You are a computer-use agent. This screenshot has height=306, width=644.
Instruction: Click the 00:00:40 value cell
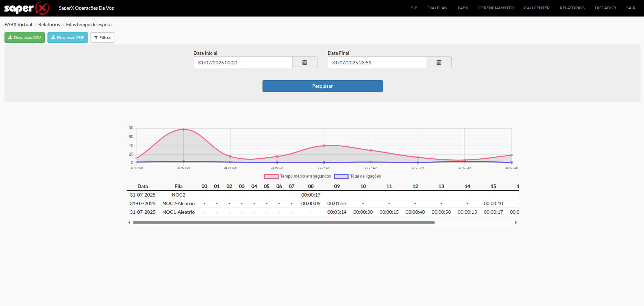click(415, 212)
